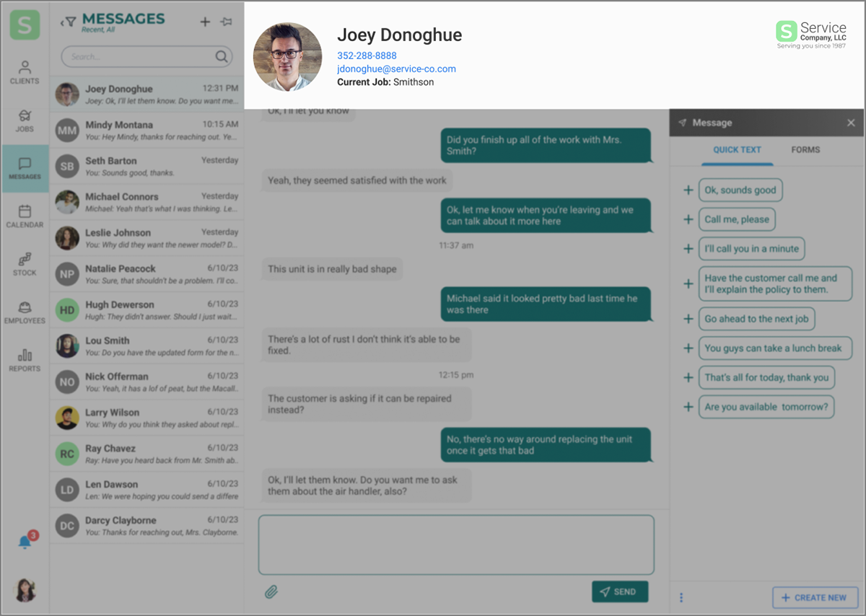Click into the message compose box
The image size is (866, 616).
coord(456,545)
